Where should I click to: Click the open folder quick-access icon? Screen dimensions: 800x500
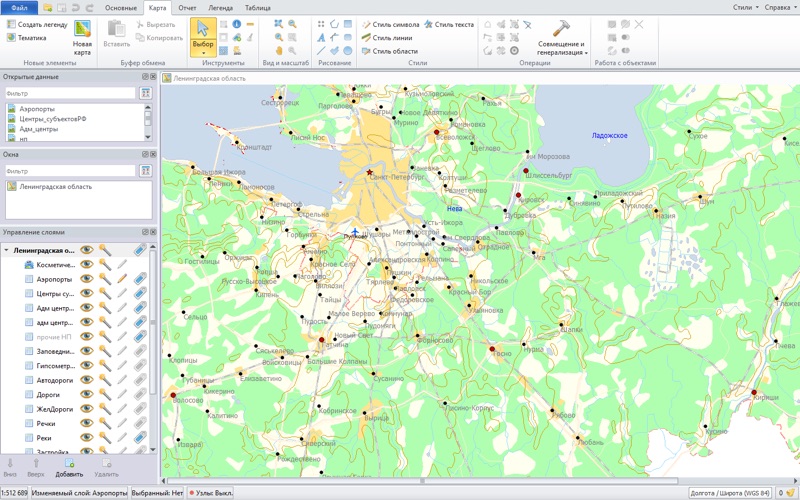[48, 8]
